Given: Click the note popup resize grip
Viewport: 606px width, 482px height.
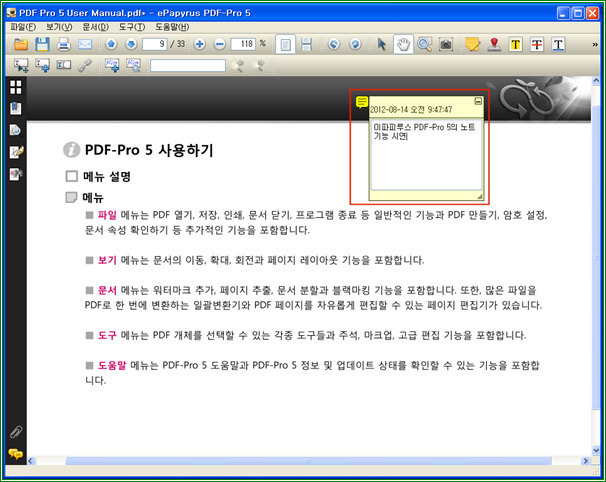Looking at the screenshot, I should click(480, 197).
